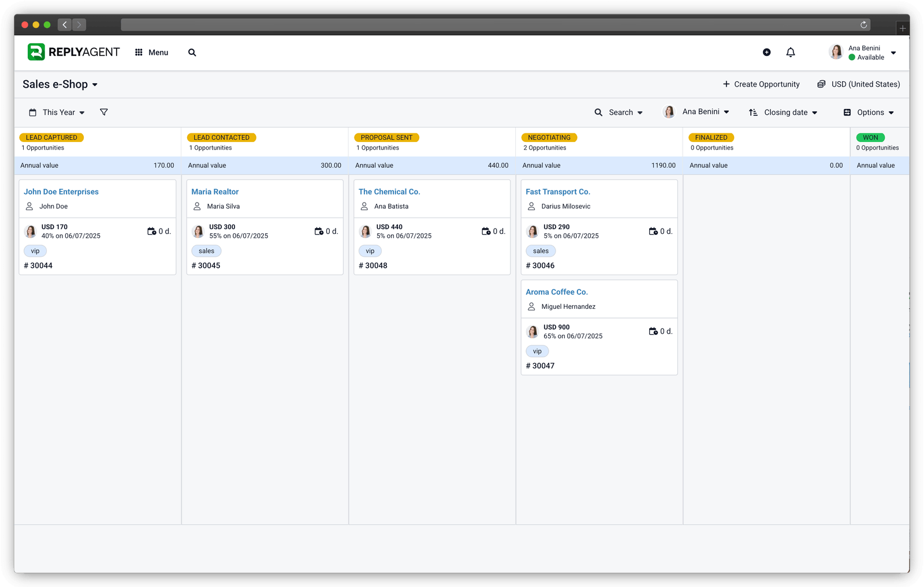Open the notifications bell
Screen dimensions: 924x587
[791, 52]
